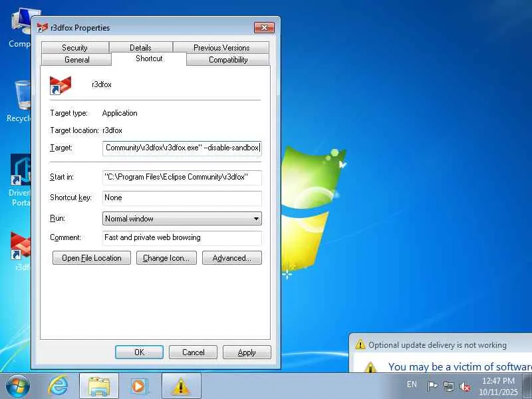Viewport: 532px width, 399px height.
Task: Launch Internet Explorer from the taskbar
Action: 58,386
